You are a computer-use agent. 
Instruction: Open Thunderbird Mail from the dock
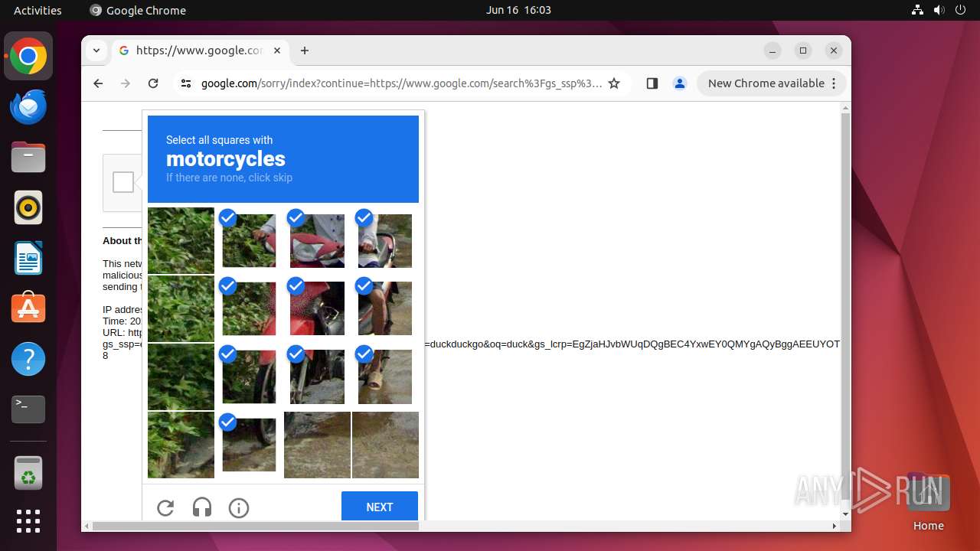coord(28,107)
